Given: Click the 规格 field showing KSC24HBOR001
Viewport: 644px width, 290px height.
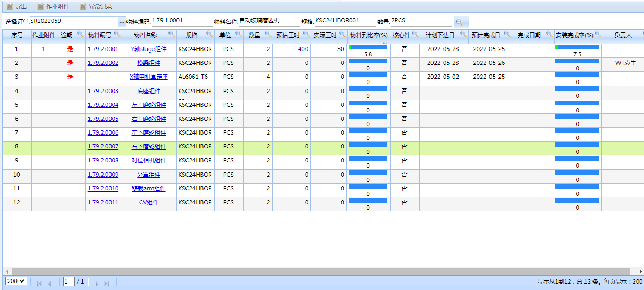Looking at the screenshot, I should click(345, 21).
